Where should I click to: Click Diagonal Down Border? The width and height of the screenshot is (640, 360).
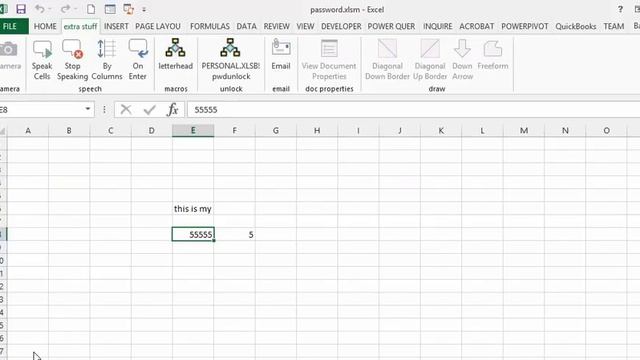tap(387, 60)
